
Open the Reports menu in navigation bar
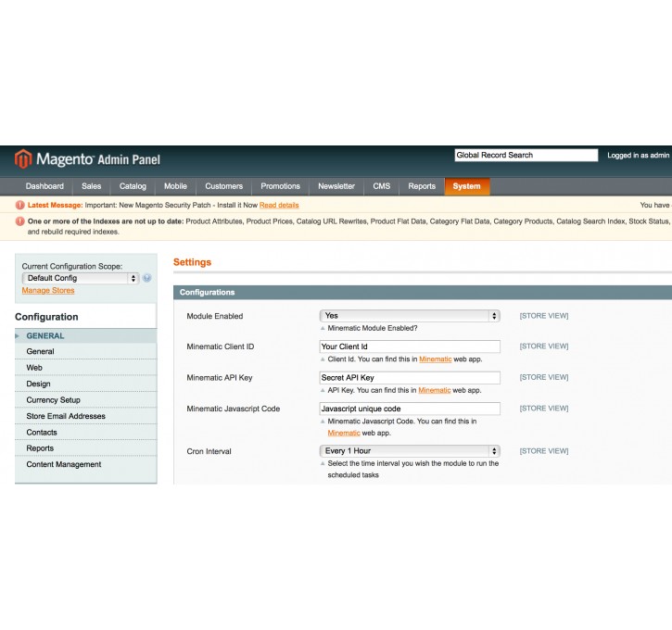[422, 186]
